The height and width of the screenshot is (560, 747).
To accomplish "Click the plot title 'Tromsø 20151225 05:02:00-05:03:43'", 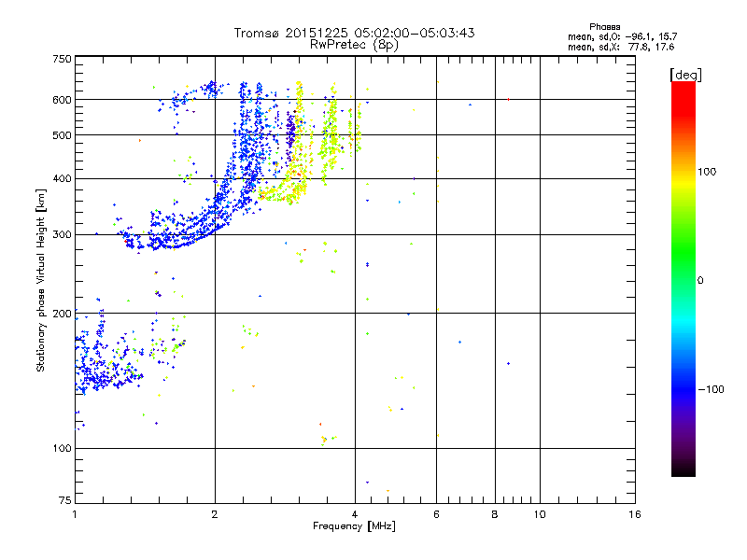I will (354, 33).
